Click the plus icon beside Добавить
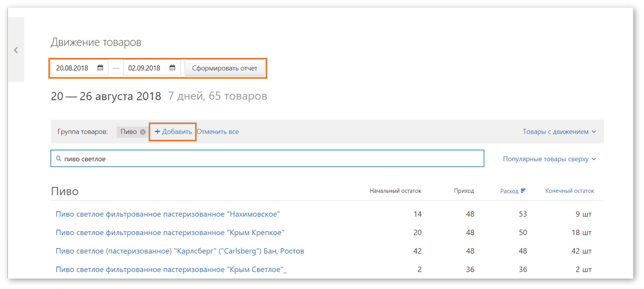The width and height of the screenshot is (644, 289). (157, 132)
